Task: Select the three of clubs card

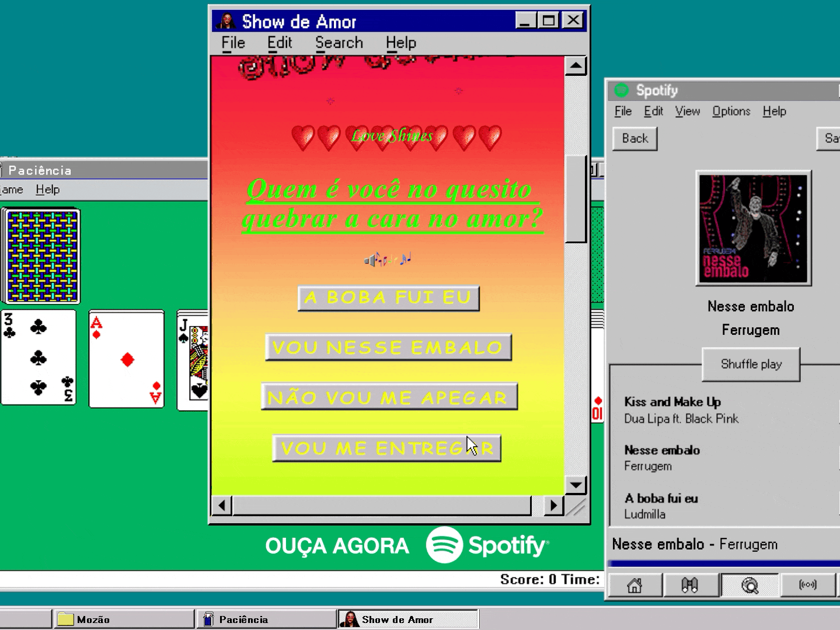Action: 39,357
